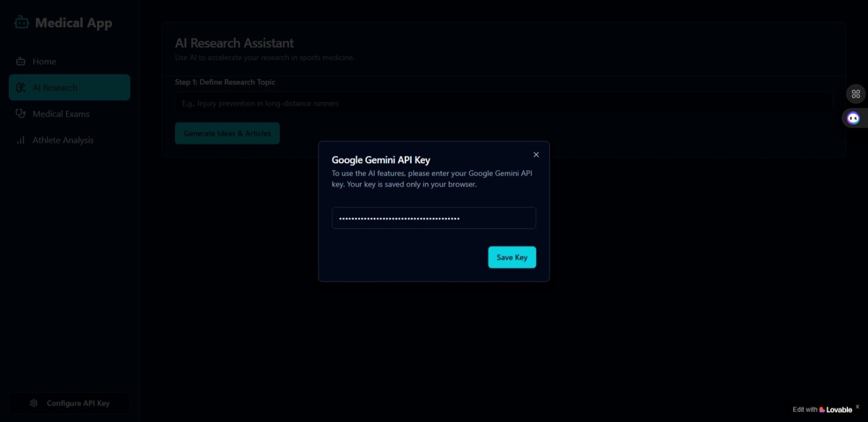
Task: Dismiss the Edit with Lovable badge
Action: click(x=857, y=406)
